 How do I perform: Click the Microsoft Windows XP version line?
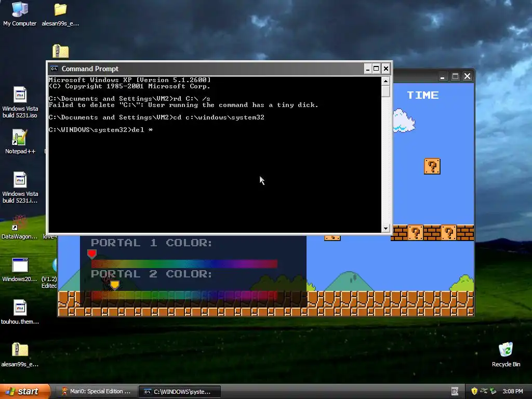[x=129, y=80]
